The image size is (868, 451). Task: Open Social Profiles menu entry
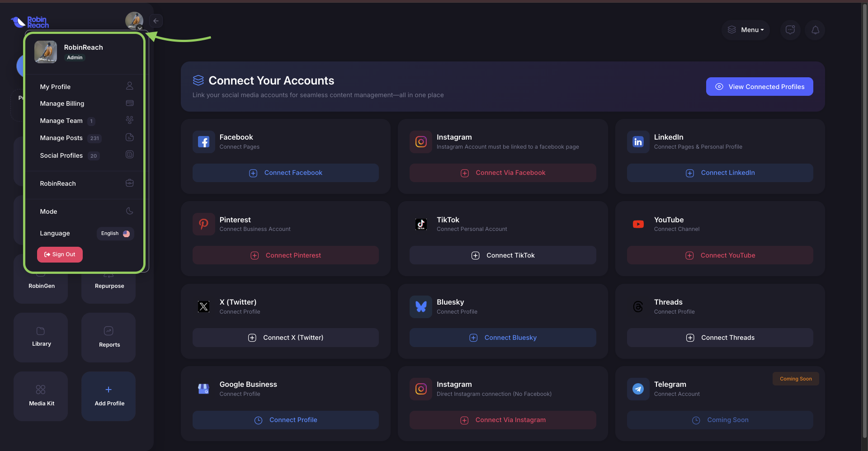pyautogui.click(x=86, y=155)
